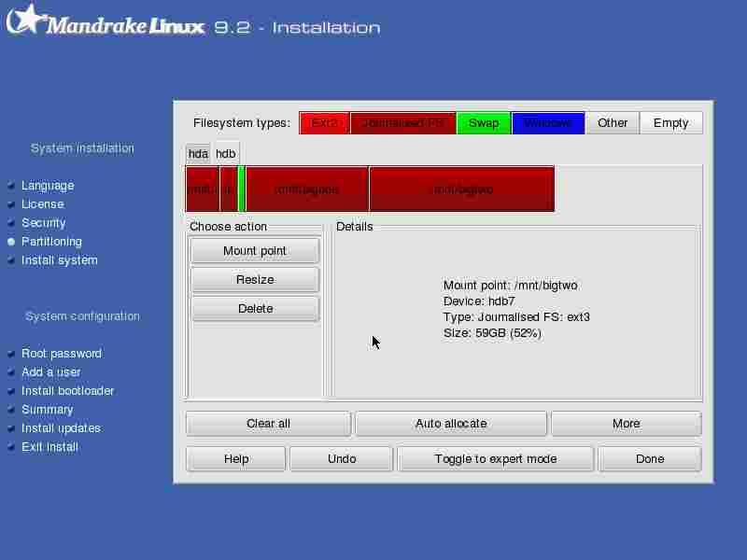Click the Install bootloader step bullet

click(11, 391)
